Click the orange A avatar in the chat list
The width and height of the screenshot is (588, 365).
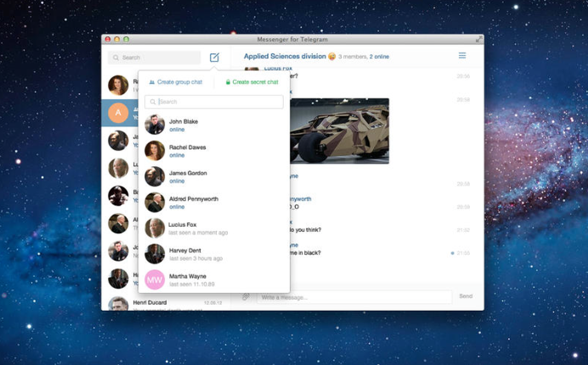(118, 113)
